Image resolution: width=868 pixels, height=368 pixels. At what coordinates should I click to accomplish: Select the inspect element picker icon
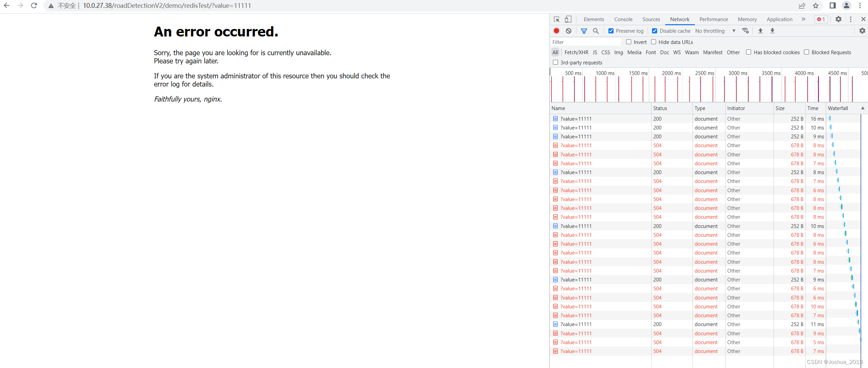click(557, 19)
